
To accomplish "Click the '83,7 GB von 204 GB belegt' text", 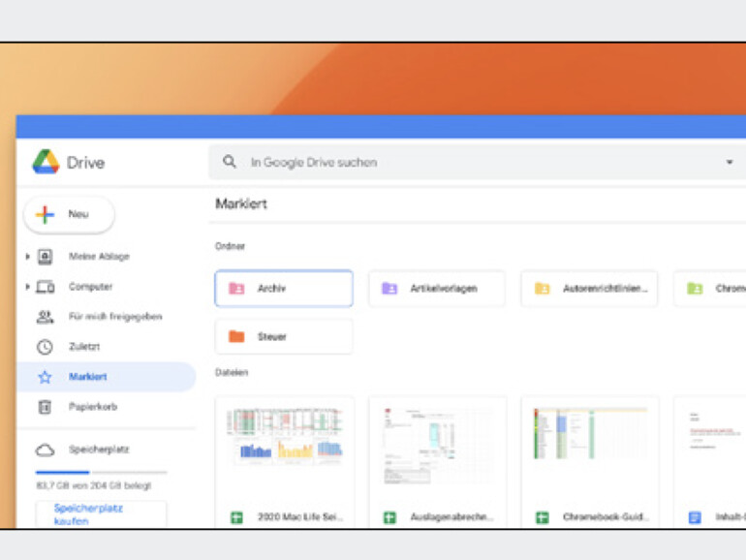I will pos(94,485).
